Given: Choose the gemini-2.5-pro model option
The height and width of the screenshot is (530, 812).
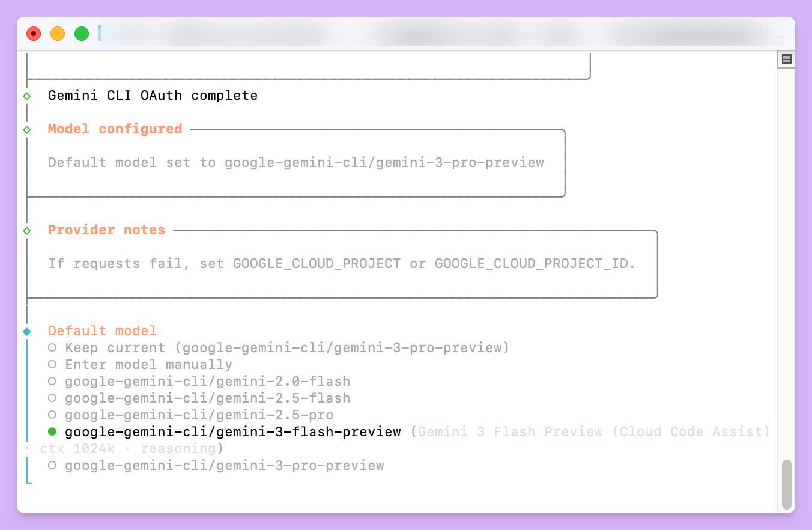Looking at the screenshot, I should pyautogui.click(x=52, y=415).
